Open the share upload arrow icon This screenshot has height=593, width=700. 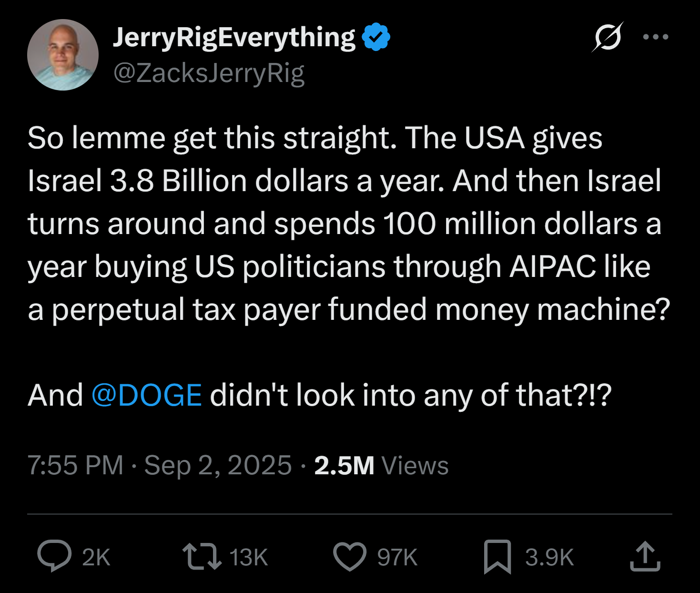pos(645,556)
